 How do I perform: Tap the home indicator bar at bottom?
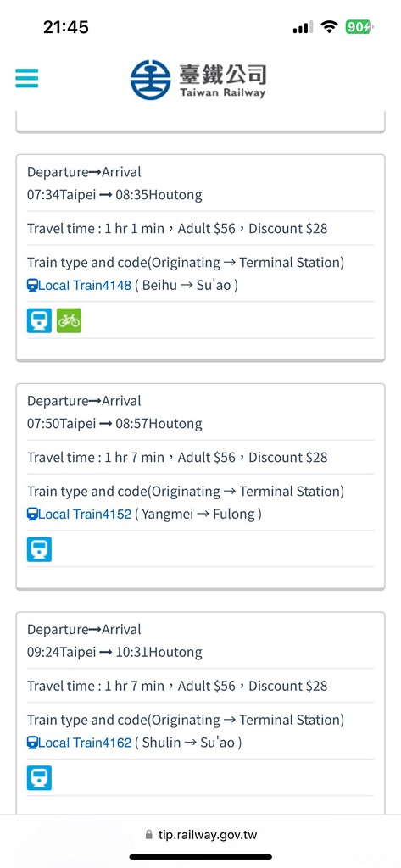pos(200,857)
